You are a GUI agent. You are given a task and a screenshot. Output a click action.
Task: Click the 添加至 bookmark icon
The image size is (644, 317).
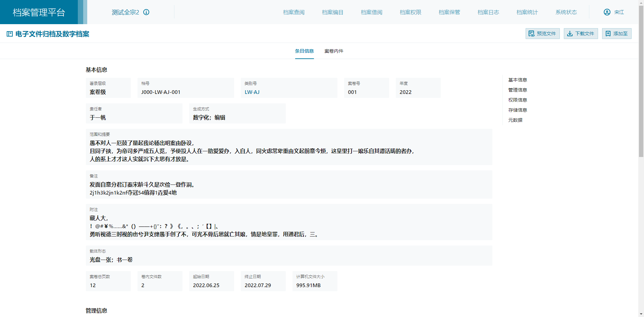point(608,34)
